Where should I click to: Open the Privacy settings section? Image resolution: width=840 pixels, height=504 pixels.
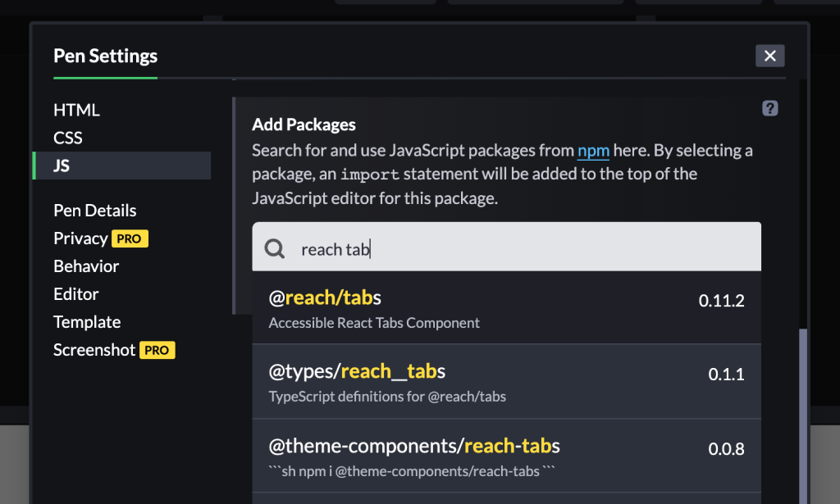pyautogui.click(x=80, y=238)
